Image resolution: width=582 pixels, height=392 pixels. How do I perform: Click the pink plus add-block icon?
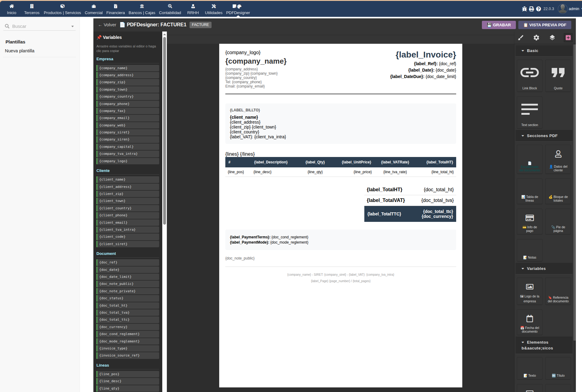[568, 37]
